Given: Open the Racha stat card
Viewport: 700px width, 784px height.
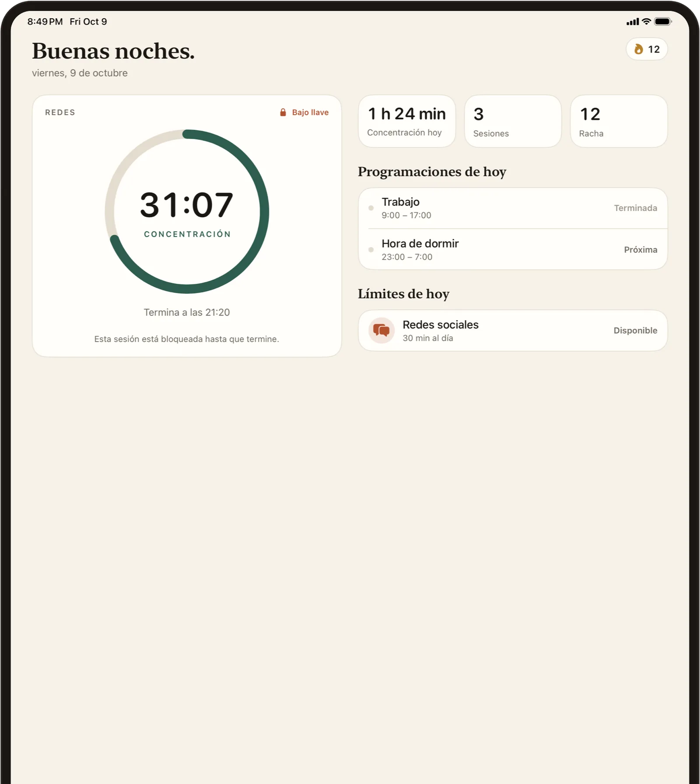Looking at the screenshot, I should 619,121.
